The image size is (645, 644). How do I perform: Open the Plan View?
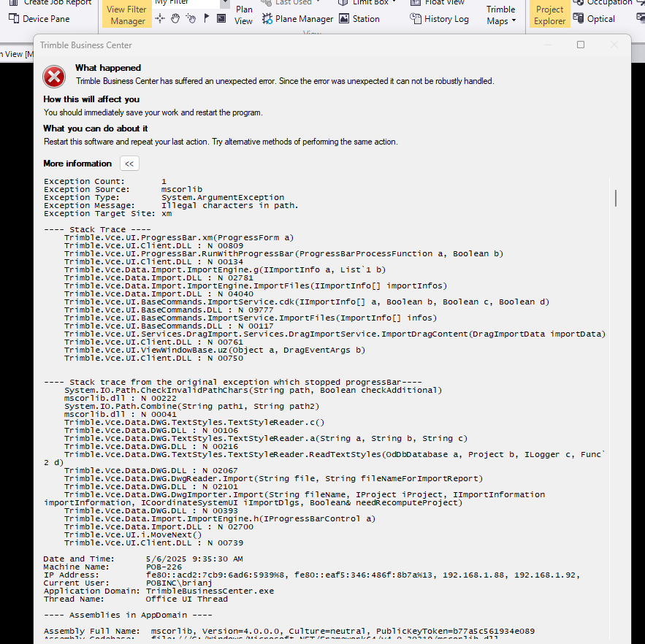[x=243, y=15]
